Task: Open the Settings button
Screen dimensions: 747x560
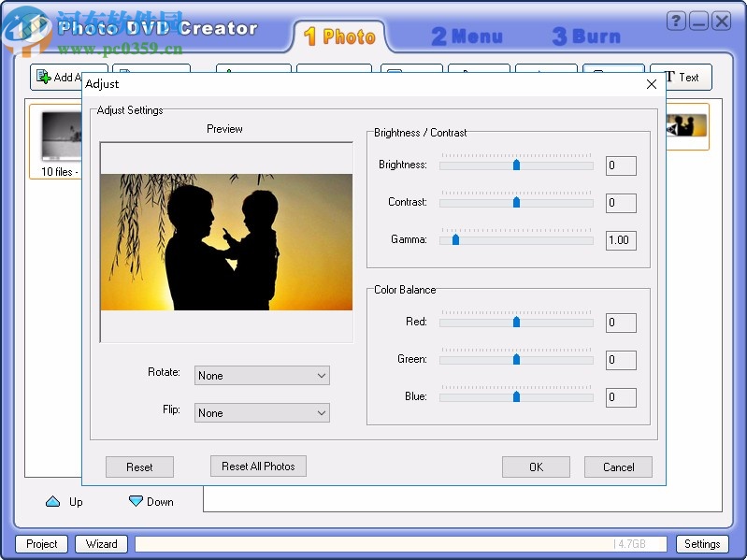Action: pyautogui.click(x=702, y=544)
